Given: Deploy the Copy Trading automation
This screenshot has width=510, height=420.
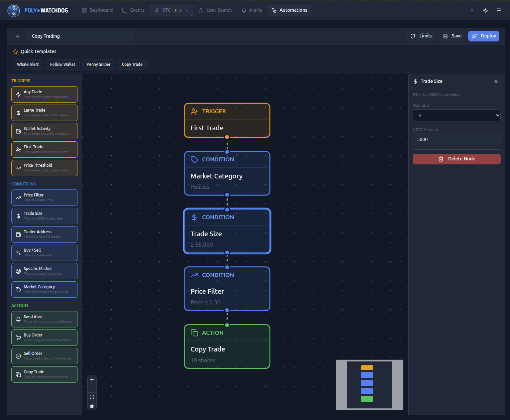Looking at the screenshot, I should 484,36.
